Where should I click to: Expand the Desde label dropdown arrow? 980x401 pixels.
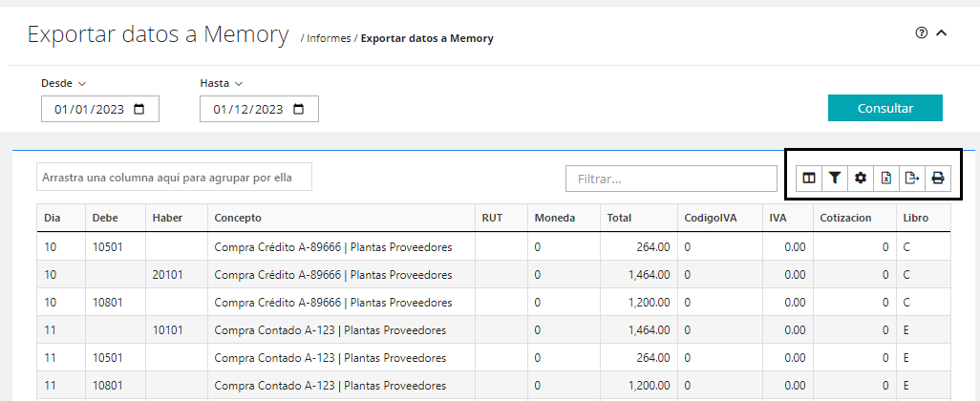82,84
